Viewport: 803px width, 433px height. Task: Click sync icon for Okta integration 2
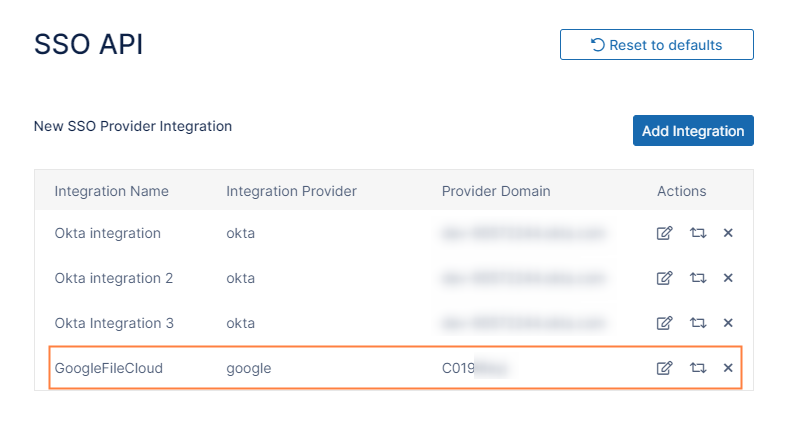[698, 278]
